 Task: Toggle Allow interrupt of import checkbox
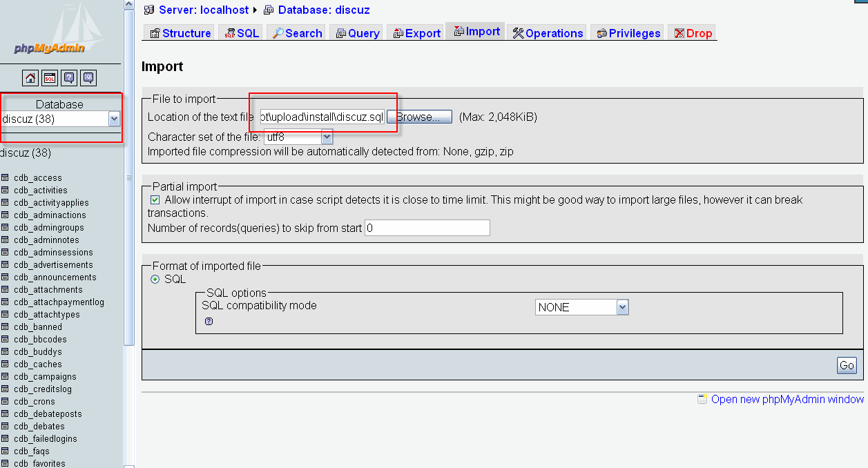[155, 199]
